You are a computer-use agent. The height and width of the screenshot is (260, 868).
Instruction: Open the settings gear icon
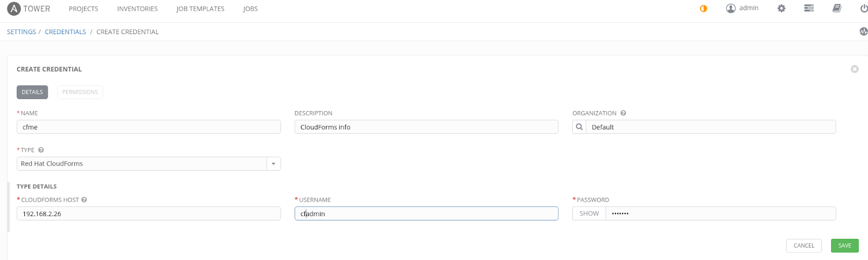[x=781, y=8]
